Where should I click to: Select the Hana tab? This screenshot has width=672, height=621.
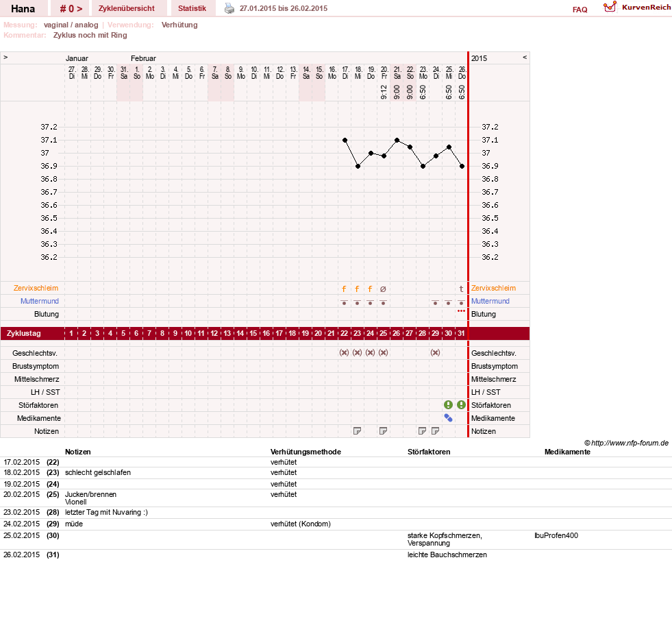(23, 9)
